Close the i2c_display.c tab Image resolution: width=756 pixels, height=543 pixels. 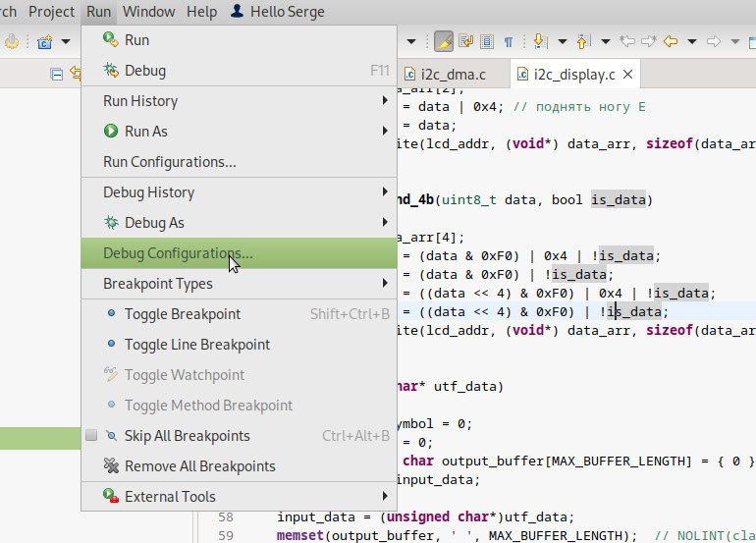(x=627, y=75)
